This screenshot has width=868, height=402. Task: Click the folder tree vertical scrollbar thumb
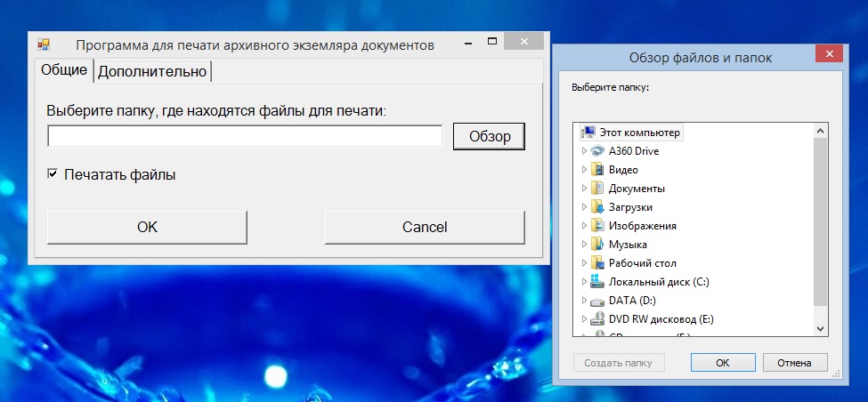[821, 221]
